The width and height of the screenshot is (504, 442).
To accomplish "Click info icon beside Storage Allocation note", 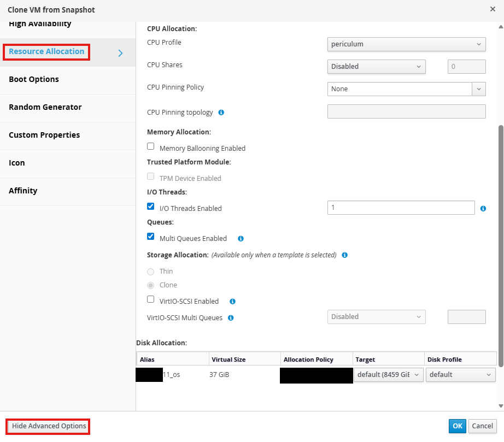I will (x=344, y=255).
